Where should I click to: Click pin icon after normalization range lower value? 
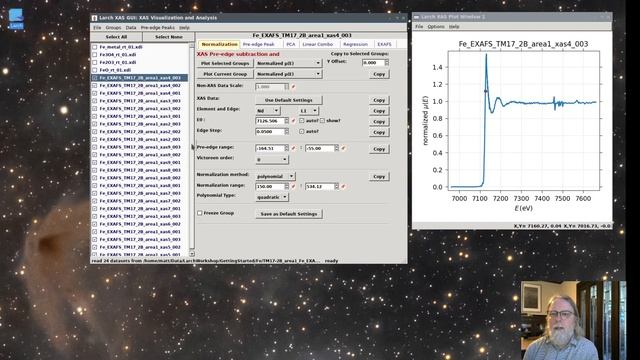[x=293, y=187]
